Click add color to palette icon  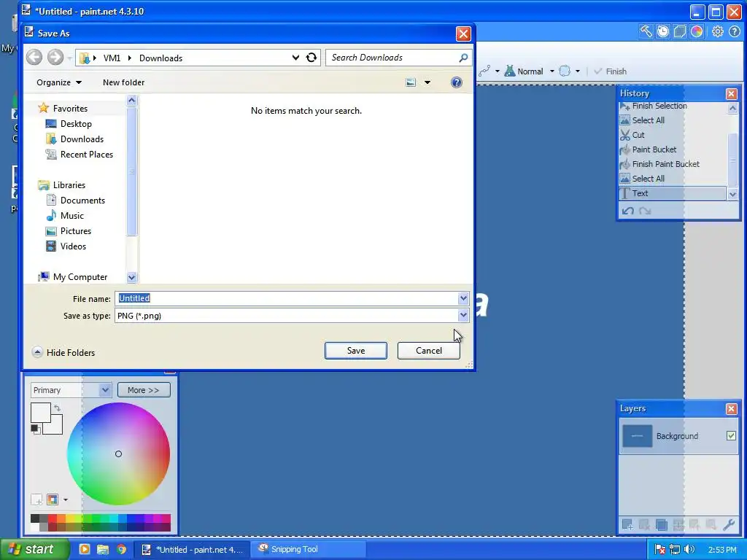[x=36, y=499]
